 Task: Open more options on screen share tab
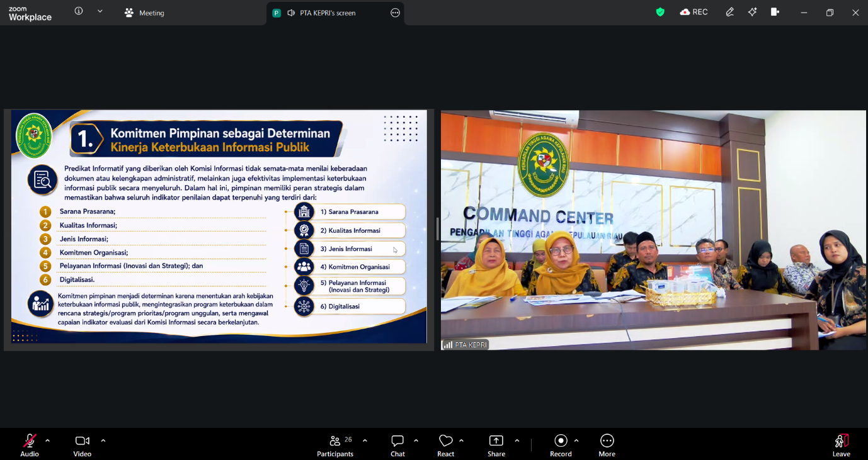coord(395,13)
